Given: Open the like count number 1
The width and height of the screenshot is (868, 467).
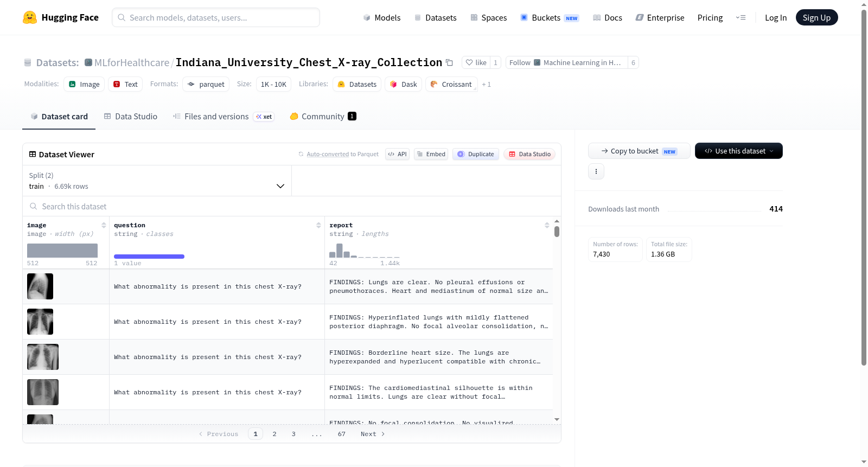Looking at the screenshot, I should coord(495,62).
